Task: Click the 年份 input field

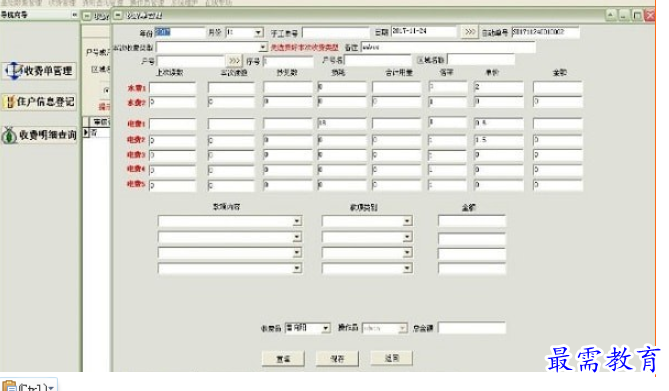Action: click(179, 32)
